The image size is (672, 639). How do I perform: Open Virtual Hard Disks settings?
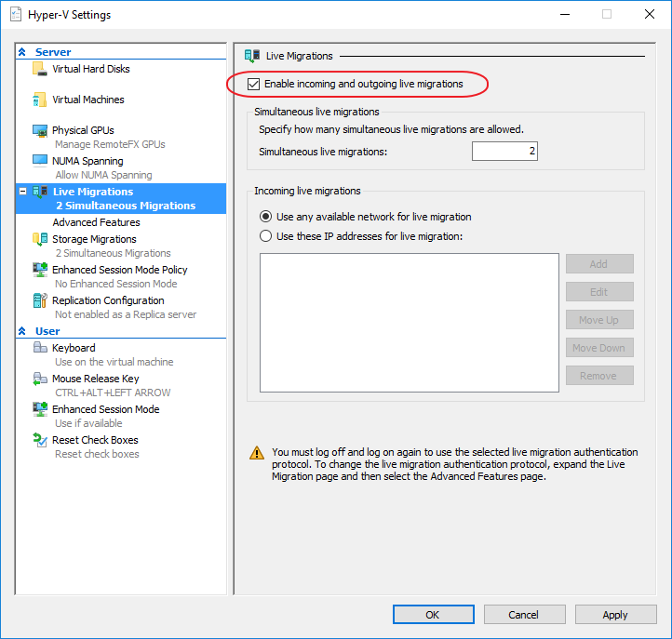pos(91,69)
